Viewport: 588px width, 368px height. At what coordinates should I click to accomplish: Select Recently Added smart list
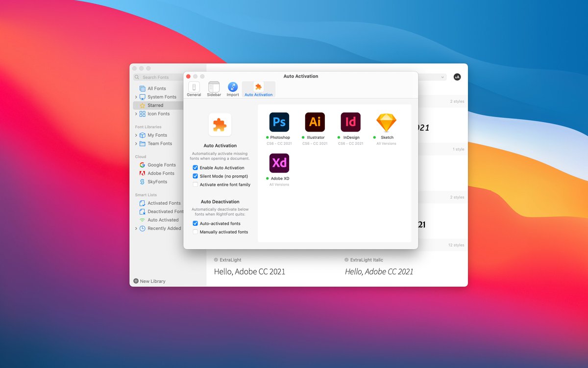click(164, 228)
